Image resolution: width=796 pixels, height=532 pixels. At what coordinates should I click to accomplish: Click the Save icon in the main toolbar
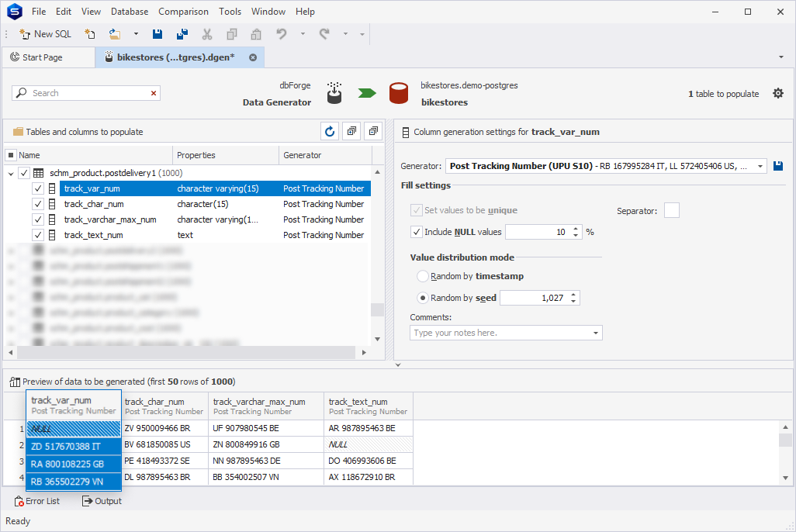click(157, 34)
